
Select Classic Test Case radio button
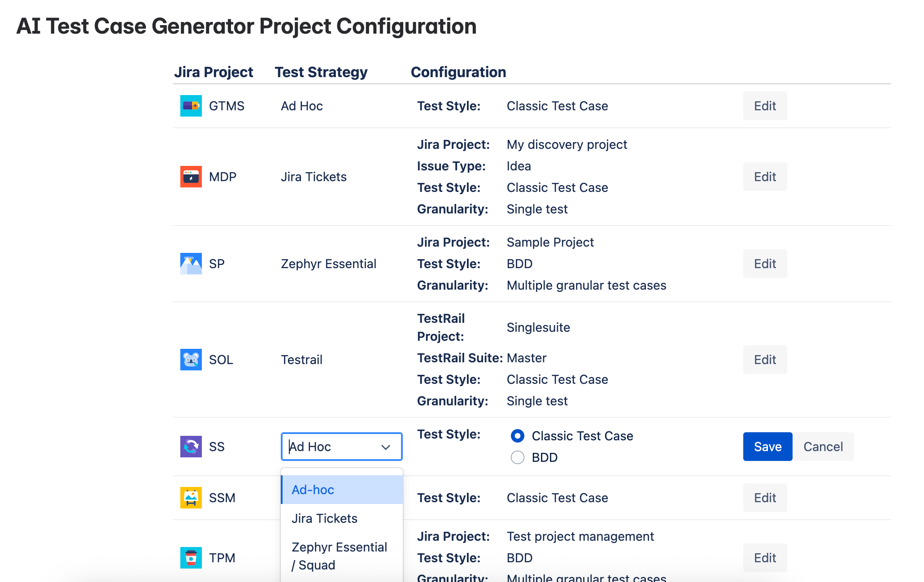518,436
